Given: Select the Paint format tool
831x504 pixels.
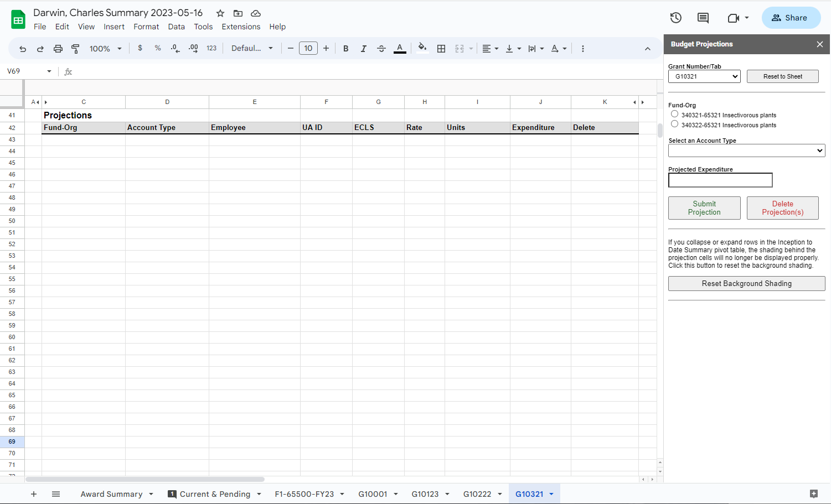Looking at the screenshot, I should (76, 49).
